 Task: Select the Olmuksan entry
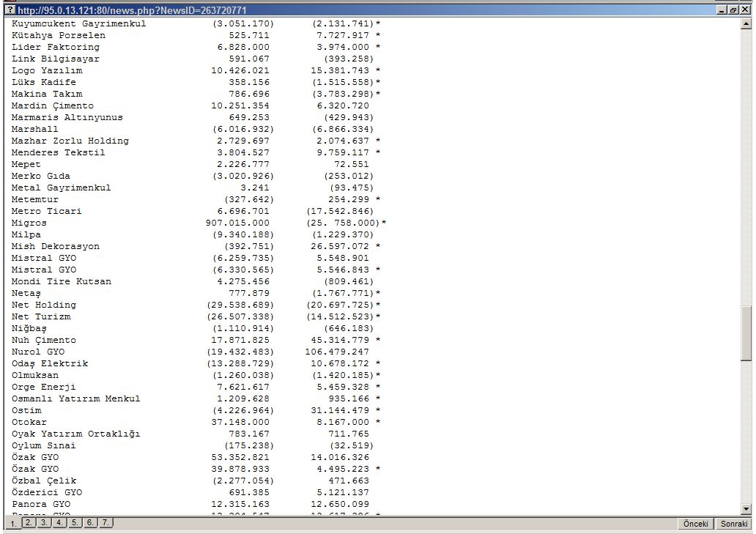point(34,376)
